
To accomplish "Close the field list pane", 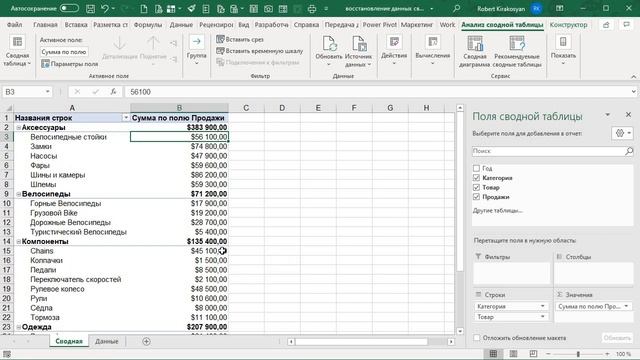I will pos(629,115).
